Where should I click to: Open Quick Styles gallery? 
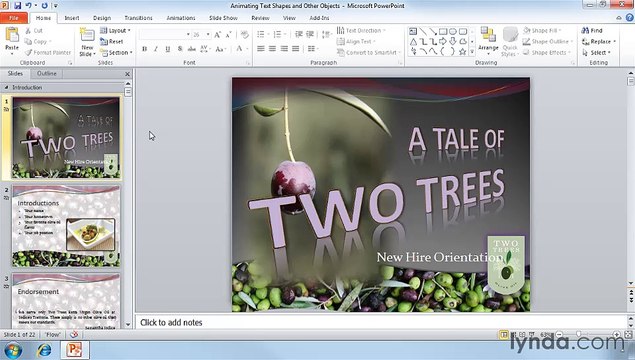[x=510, y=42]
